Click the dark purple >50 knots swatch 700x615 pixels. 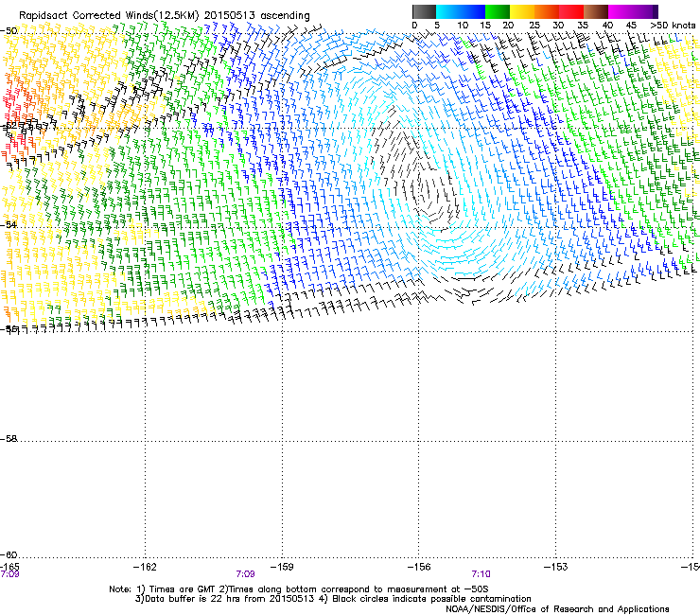(x=656, y=11)
